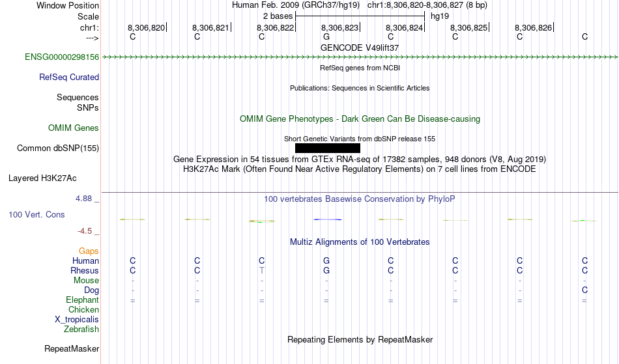
Task: Click the -4.5 conservation scale value
Action: click(85, 231)
